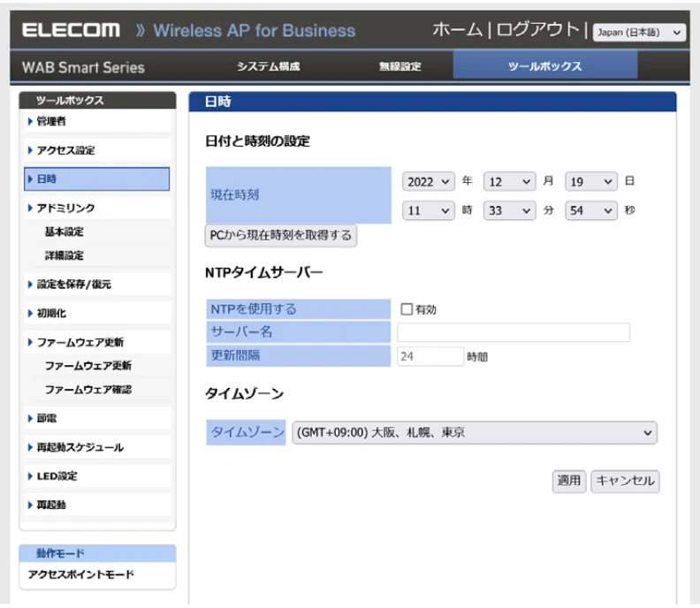The image size is (700, 608).
Task: Open the 節電 sidebar item
Action: pos(97,418)
